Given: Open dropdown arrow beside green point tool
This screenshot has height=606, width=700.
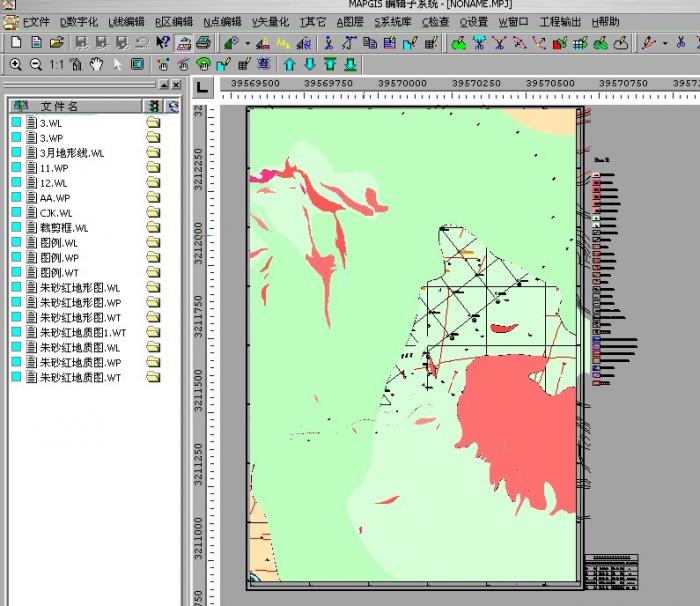Looking at the screenshot, I should [247, 43].
